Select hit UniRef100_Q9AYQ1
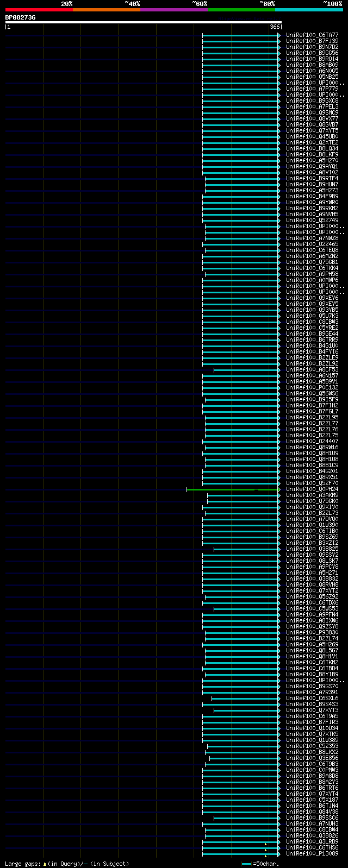This screenshot has width=348, height=868. click(x=312, y=167)
